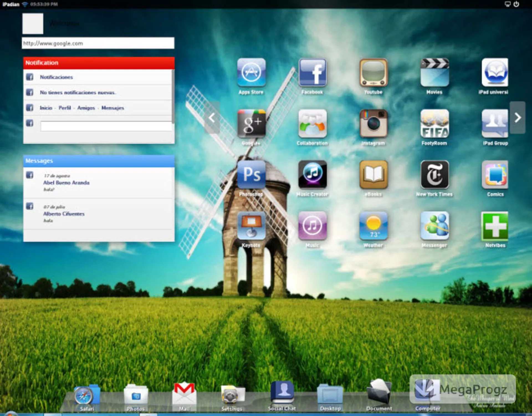Open Safari from the dock

[x=87, y=395]
